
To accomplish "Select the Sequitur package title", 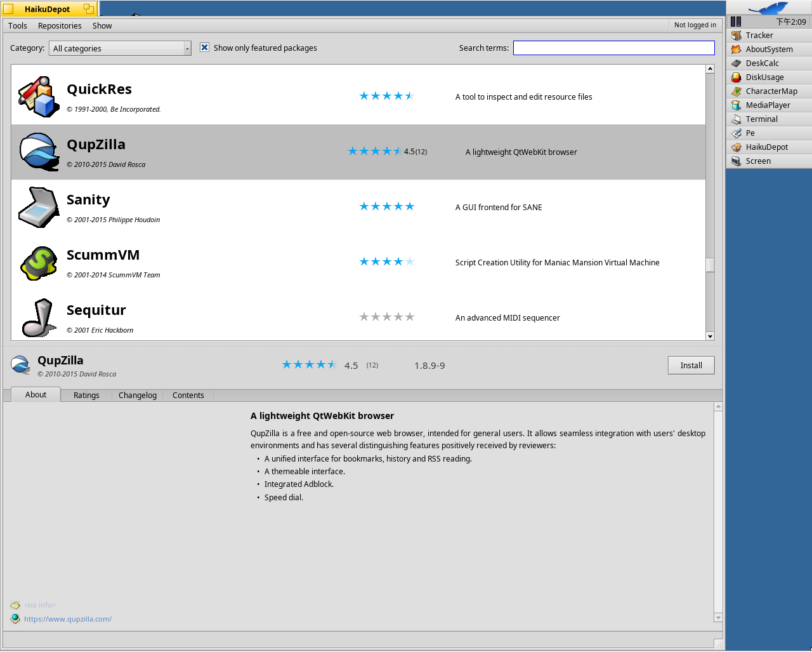I will pos(96,310).
